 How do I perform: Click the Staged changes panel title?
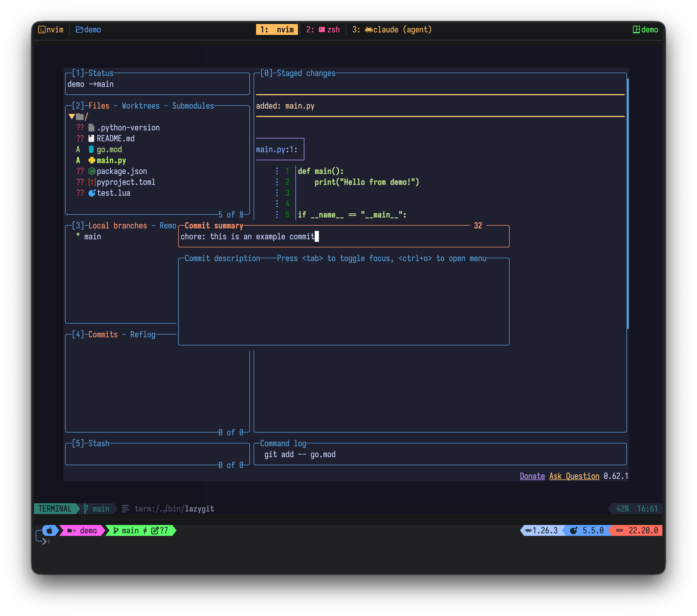(x=306, y=73)
